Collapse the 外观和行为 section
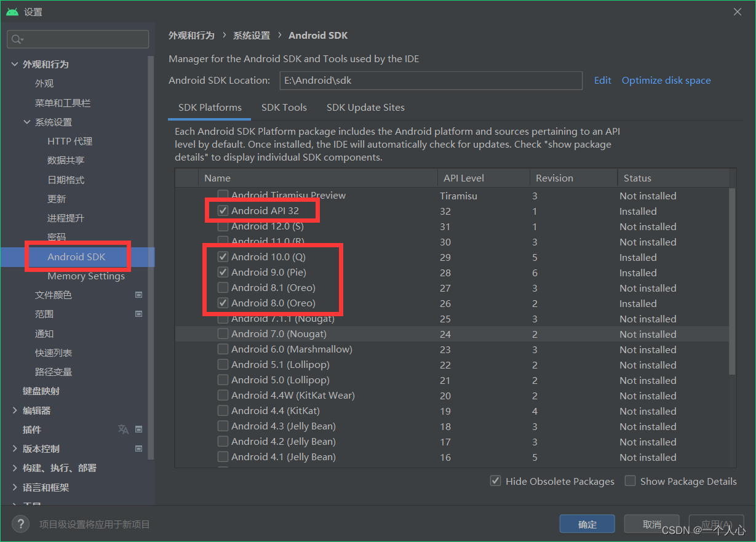756x542 pixels. pos(14,64)
